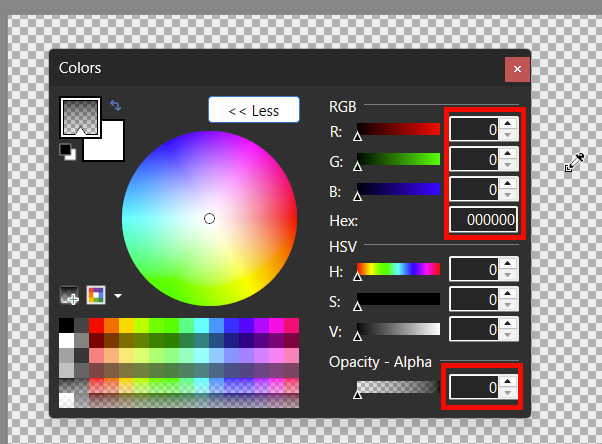Swap primary and secondary colors icon
This screenshot has width=602, height=444.
[x=116, y=105]
